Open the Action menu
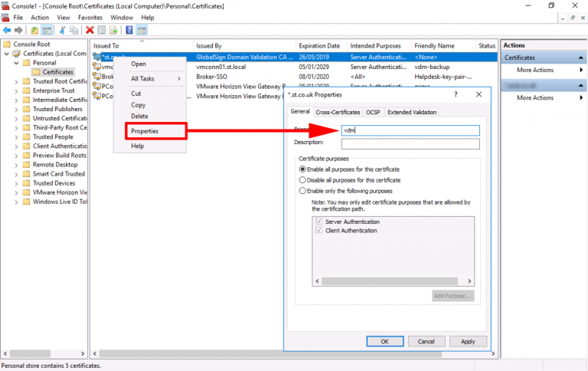This screenshot has width=588, height=371. pyautogui.click(x=40, y=18)
